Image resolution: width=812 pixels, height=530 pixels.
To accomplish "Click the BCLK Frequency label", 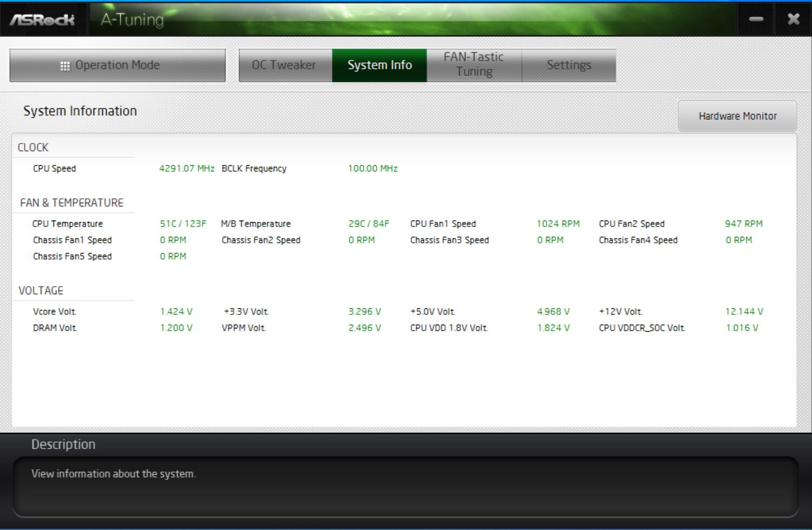I will click(x=254, y=169).
